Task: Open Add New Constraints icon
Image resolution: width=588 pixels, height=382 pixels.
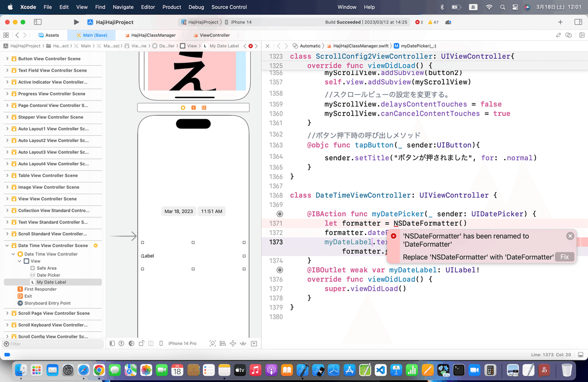Action: coord(233,343)
